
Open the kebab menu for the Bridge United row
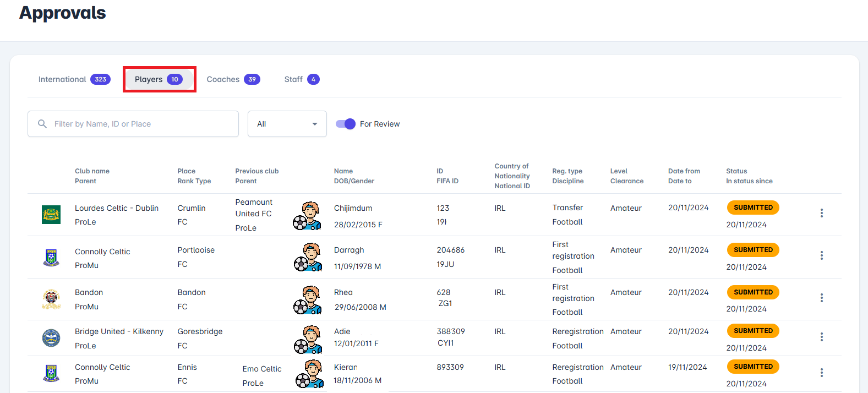pos(821,337)
